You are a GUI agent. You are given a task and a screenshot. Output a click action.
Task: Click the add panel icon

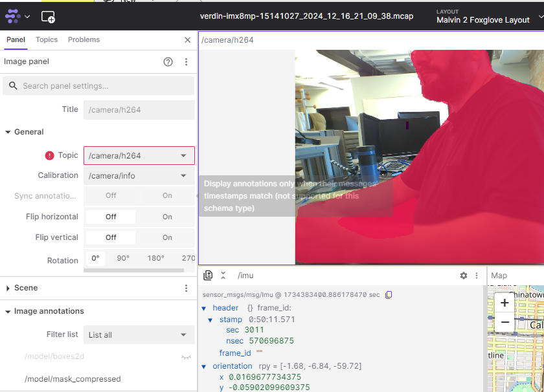48,17
